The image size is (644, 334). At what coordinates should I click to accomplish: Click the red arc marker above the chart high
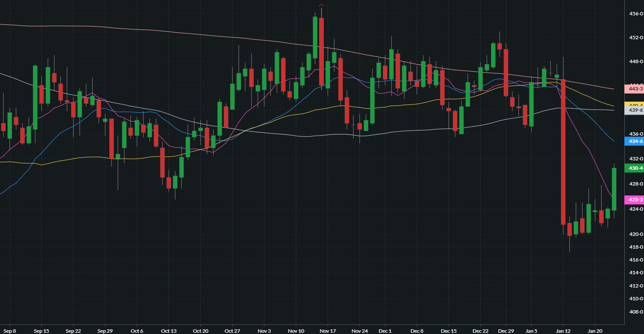click(x=321, y=6)
